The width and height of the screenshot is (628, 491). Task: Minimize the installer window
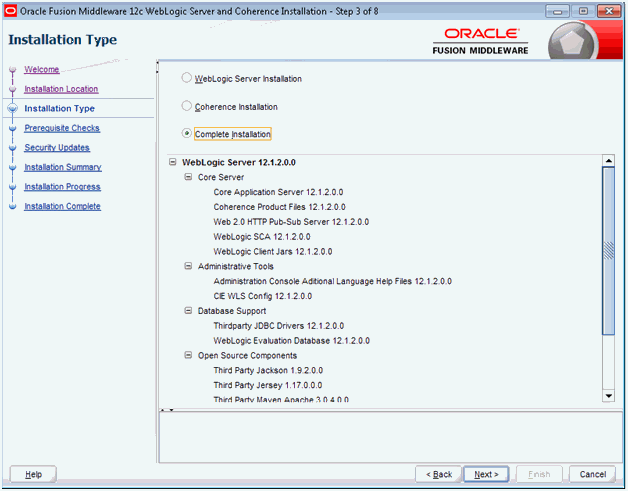tap(558, 11)
